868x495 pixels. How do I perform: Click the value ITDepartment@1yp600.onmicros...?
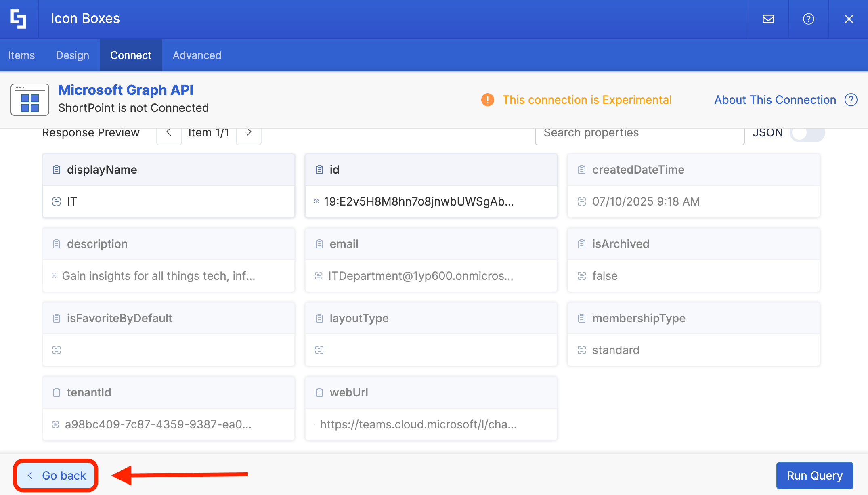(x=421, y=276)
